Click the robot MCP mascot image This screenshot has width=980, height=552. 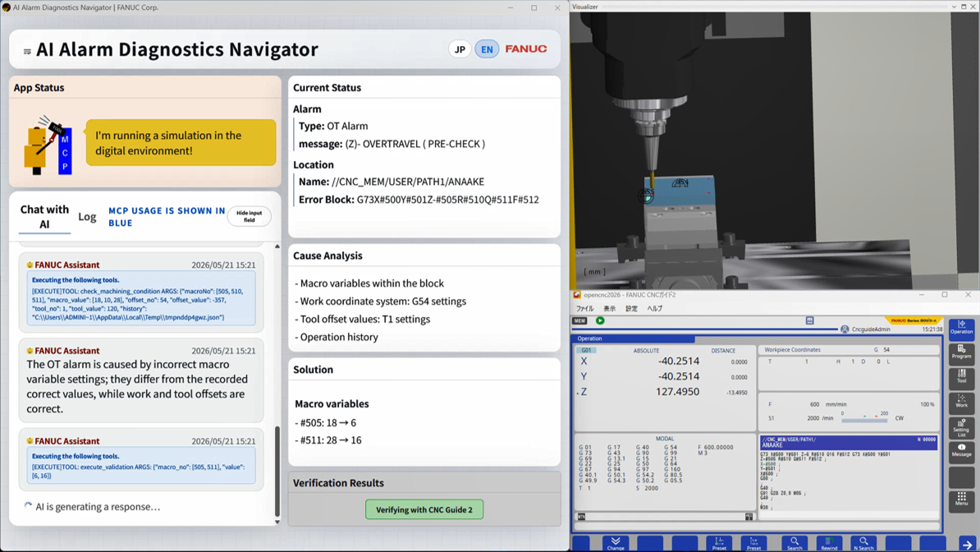point(48,145)
